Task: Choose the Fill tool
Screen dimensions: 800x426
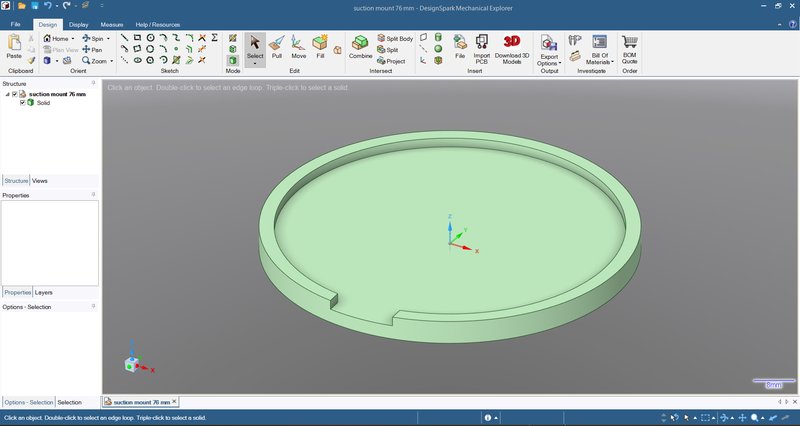Action: tap(320, 46)
